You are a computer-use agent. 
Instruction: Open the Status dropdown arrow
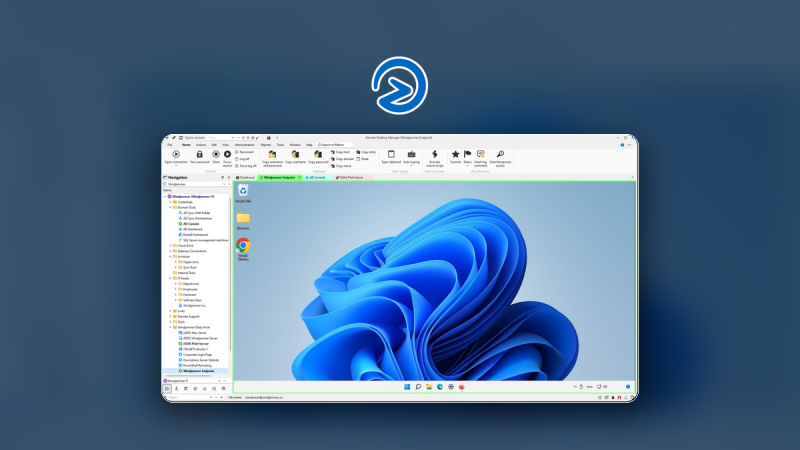(467, 166)
